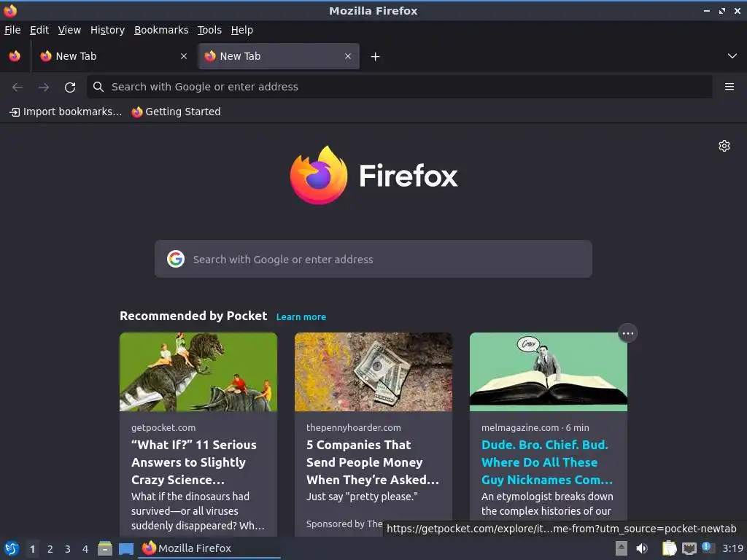The width and height of the screenshot is (747, 560).
Task: Open the File menu
Action: 12,30
